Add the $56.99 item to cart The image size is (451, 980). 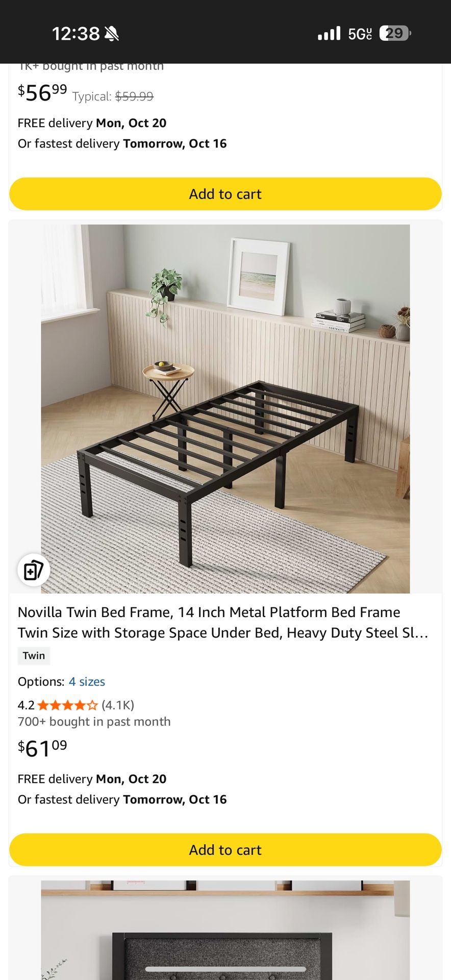pyautogui.click(x=225, y=194)
